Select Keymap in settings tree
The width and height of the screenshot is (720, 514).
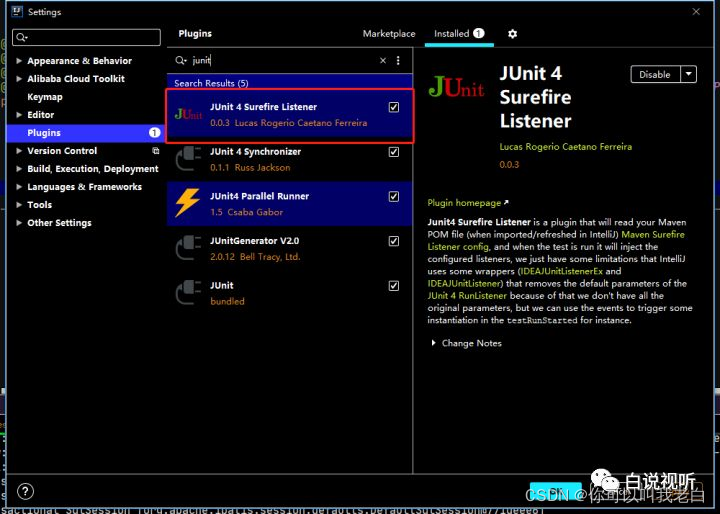coord(45,97)
